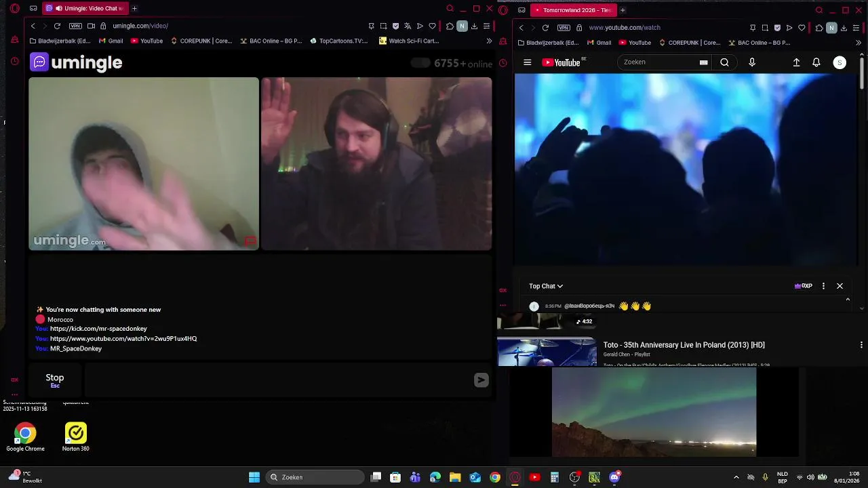
Task: Open the kick.com/mr-spacedonkey link
Action: [x=98, y=329]
